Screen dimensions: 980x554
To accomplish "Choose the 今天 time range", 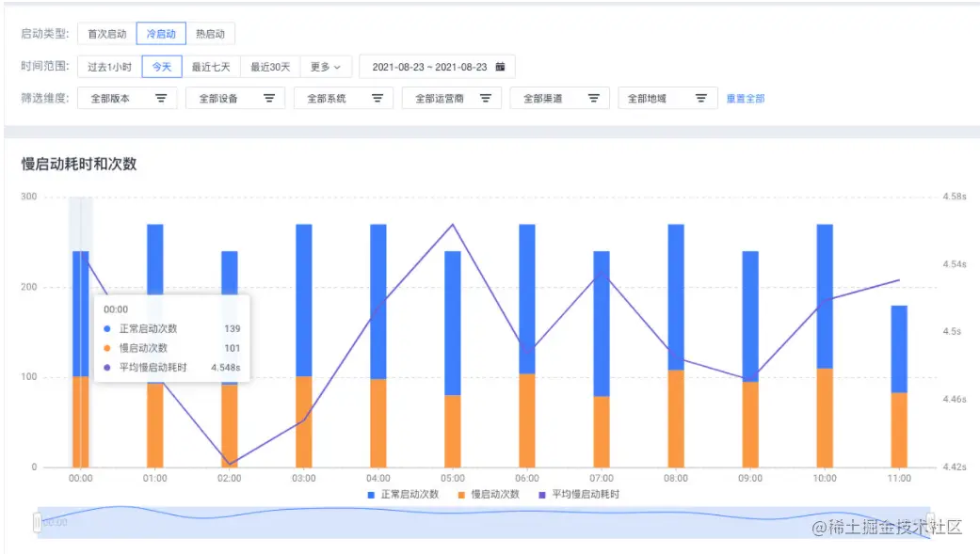I will pyautogui.click(x=162, y=67).
